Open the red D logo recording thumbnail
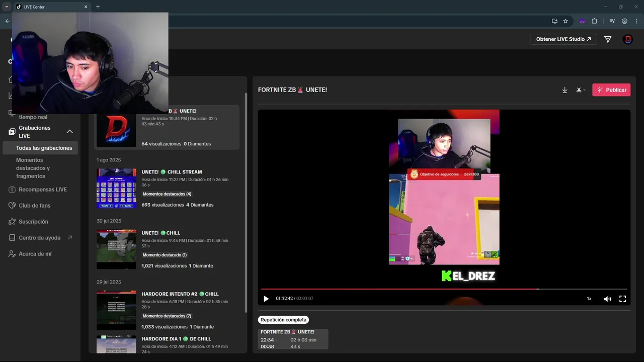Viewport: 644px width, 362px height. click(x=116, y=131)
